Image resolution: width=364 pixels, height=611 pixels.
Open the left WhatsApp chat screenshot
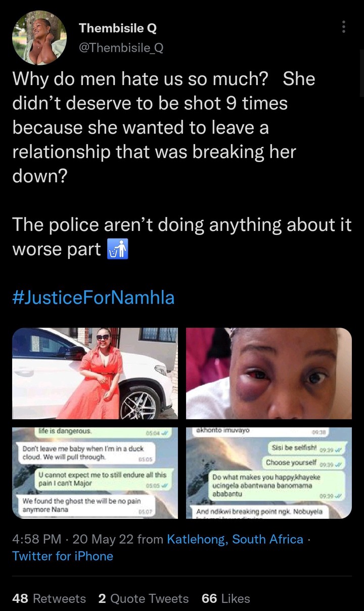pos(95,473)
